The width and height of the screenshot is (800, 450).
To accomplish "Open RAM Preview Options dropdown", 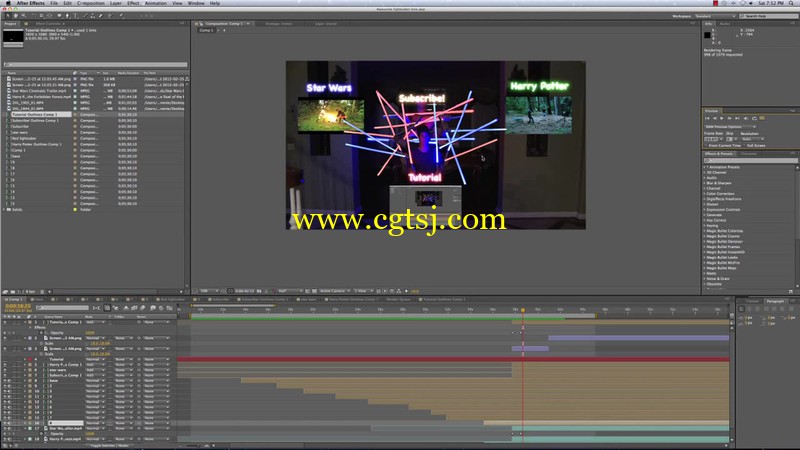I will (x=730, y=127).
